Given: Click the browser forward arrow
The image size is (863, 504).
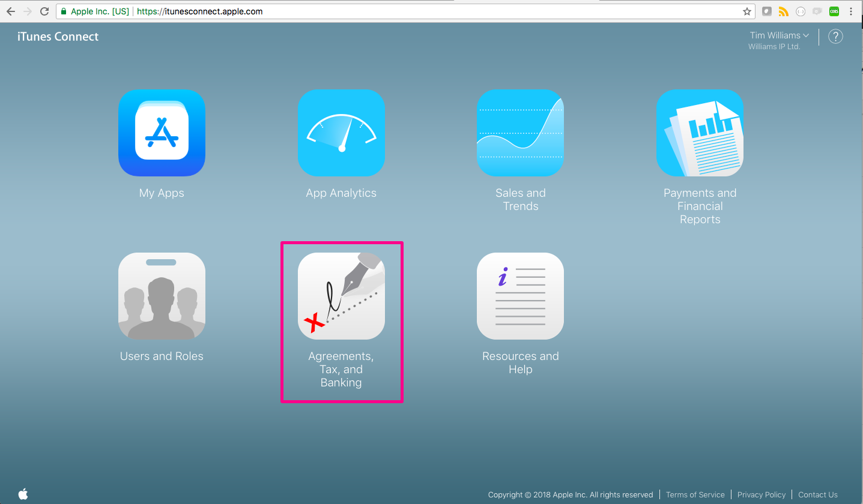Looking at the screenshot, I should coord(27,11).
